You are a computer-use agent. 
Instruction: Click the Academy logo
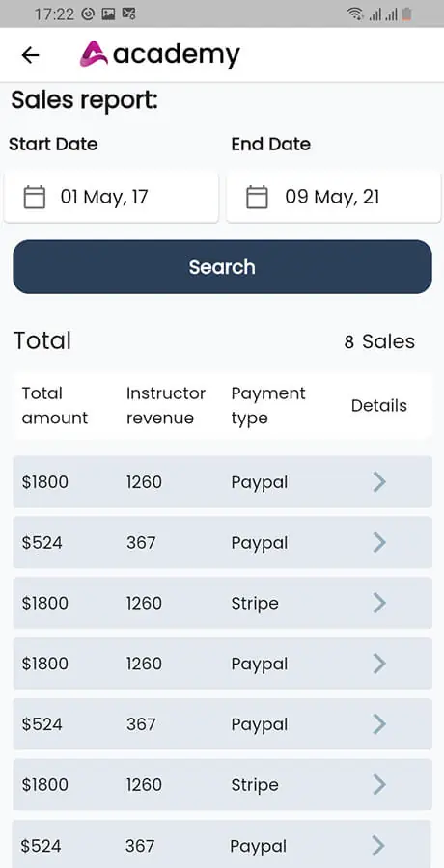tap(159, 54)
